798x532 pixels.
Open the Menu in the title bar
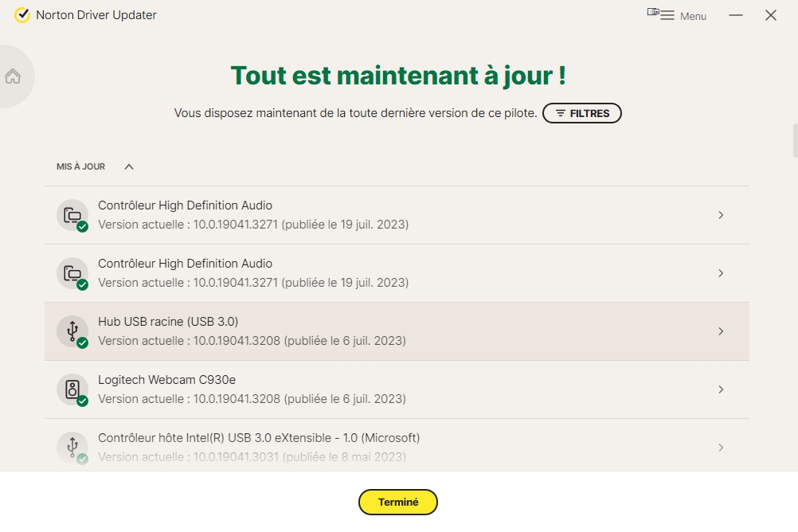692,16
